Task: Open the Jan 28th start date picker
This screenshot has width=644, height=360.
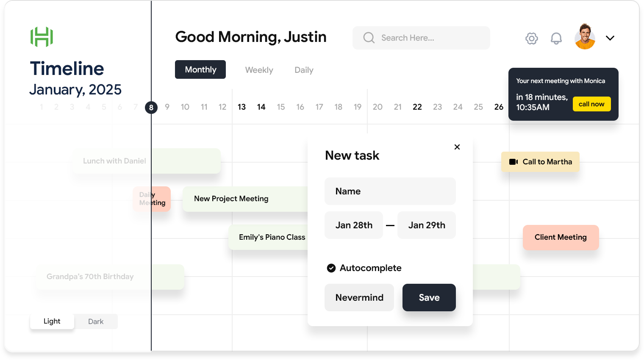Action: pyautogui.click(x=354, y=225)
